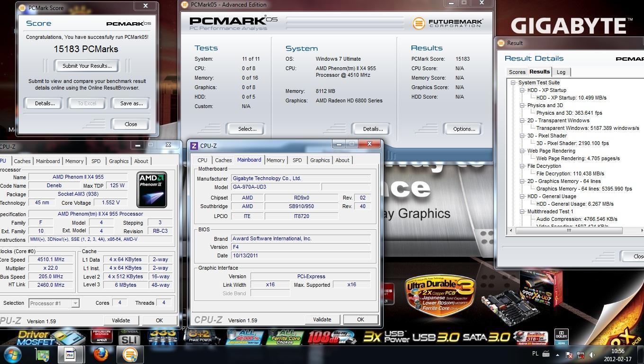Click the PCMark05 Advanced Edition title icon
The width and height of the screenshot is (644, 364).
coord(184,5)
